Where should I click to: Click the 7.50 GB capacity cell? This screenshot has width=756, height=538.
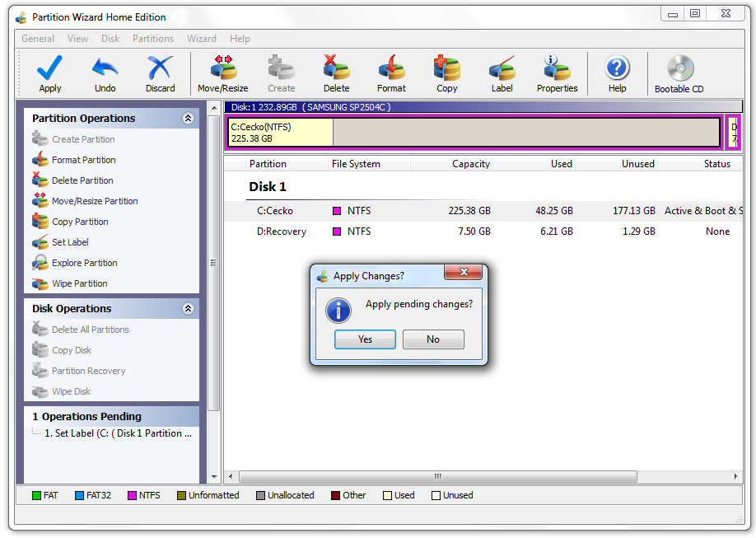474,232
